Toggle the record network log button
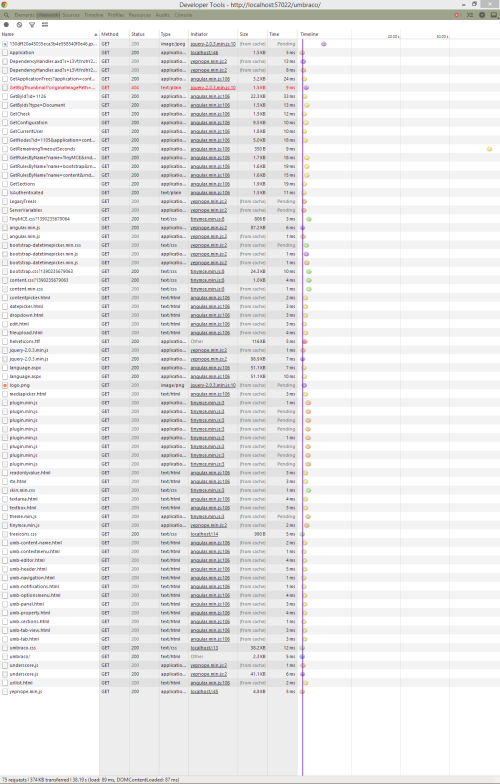Viewport: 500px width, 784px height. pos(6,24)
